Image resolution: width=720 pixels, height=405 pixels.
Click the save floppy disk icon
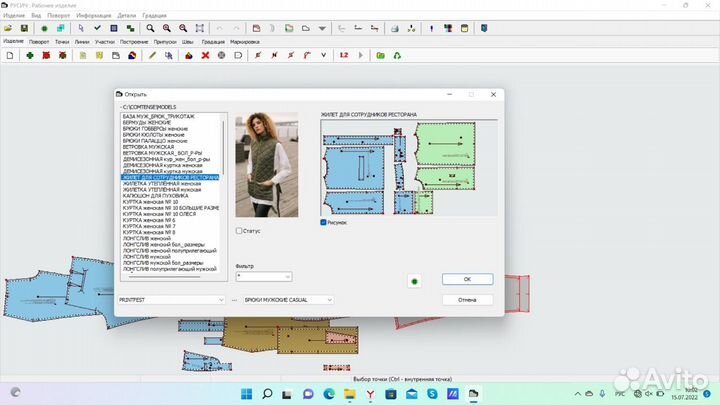(24, 28)
